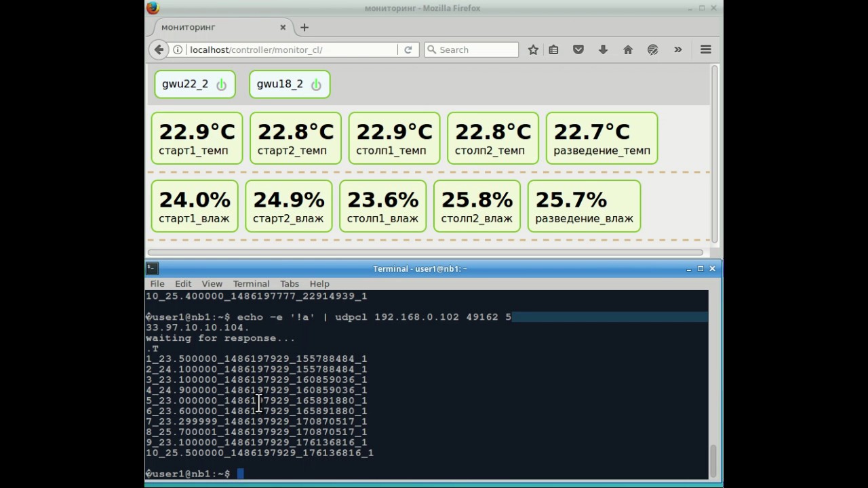Click the browser page horizontal scrollbar

point(425,253)
